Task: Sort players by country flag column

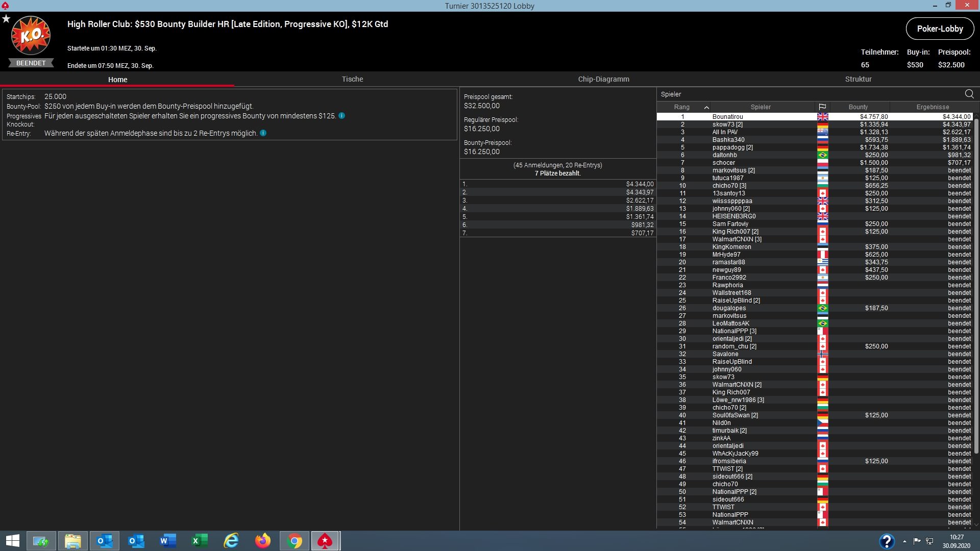Action: [x=822, y=107]
